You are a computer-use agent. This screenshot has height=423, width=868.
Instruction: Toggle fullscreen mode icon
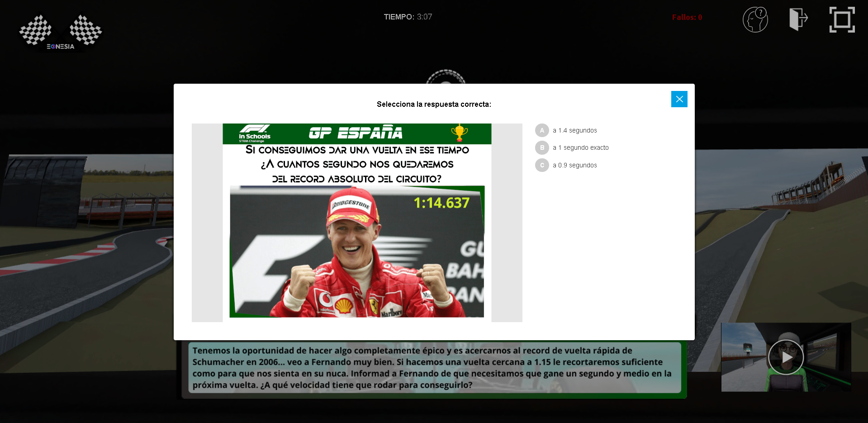click(x=842, y=19)
